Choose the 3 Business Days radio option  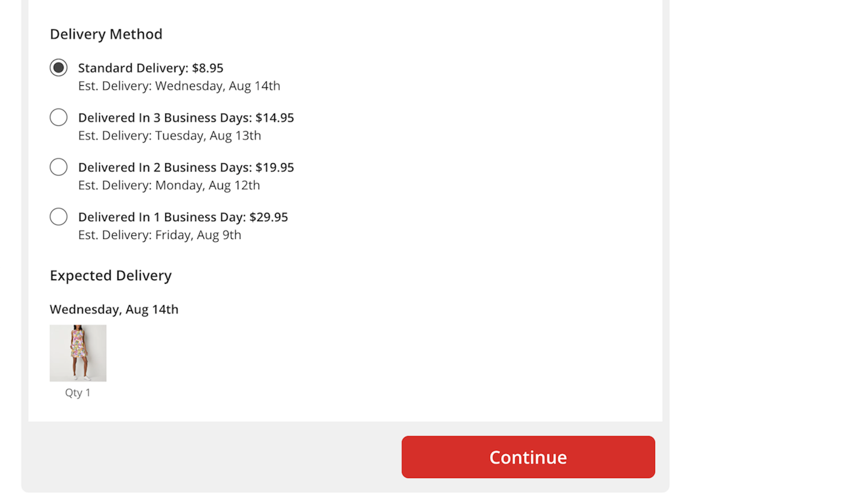[x=58, y=117]
